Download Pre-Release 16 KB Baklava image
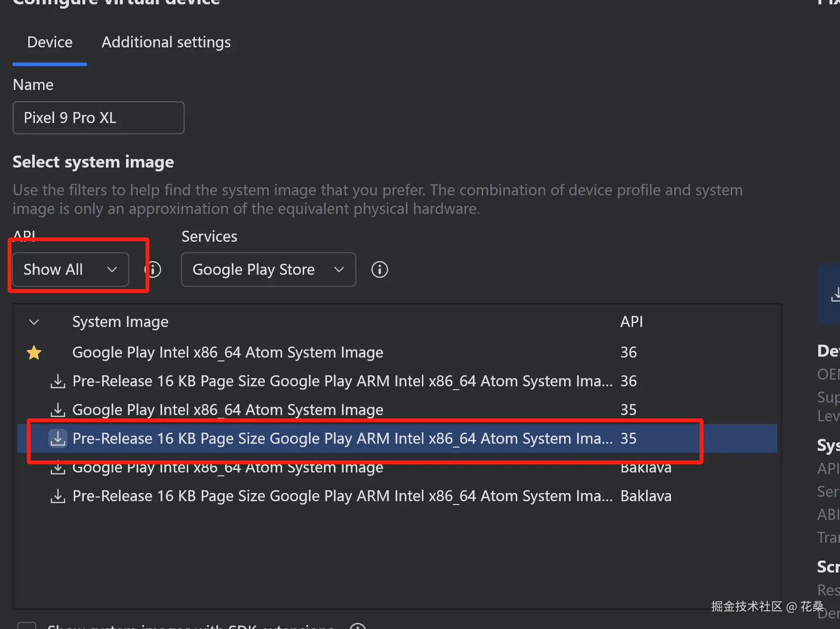Image resolution: width=840 pixels, height=629 pixels. [58, 496]
